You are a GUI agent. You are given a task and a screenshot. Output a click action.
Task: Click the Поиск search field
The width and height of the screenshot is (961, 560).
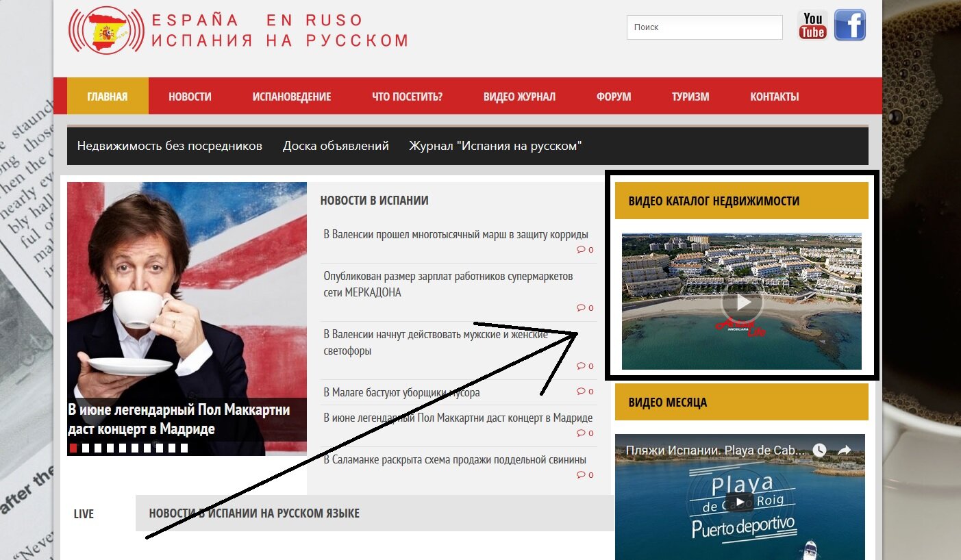(x=704, y=27)
